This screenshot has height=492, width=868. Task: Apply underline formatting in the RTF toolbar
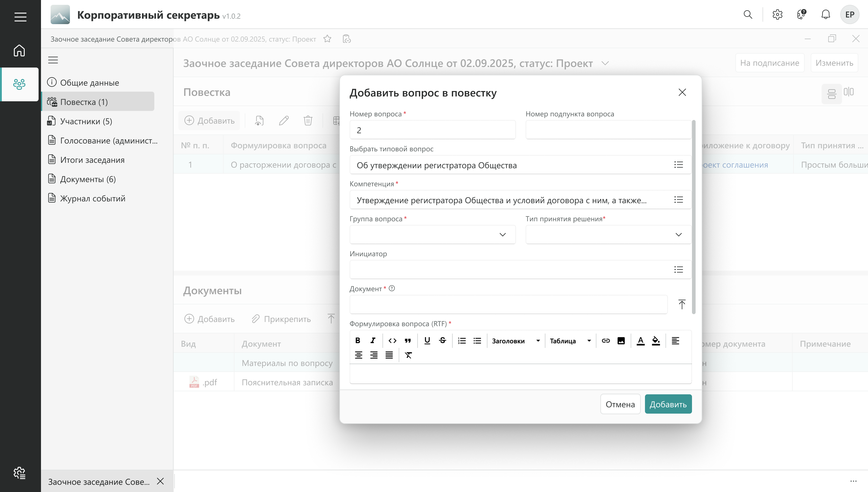427,341
